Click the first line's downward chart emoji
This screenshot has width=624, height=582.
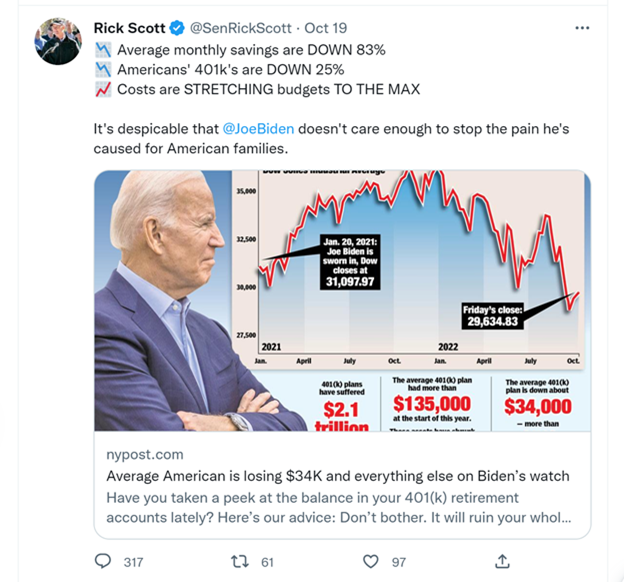tap(102, 50)
